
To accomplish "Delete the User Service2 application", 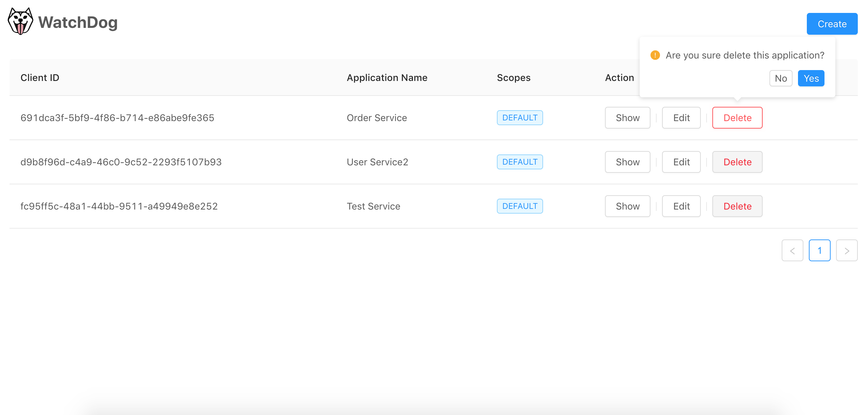I will 737,162.
